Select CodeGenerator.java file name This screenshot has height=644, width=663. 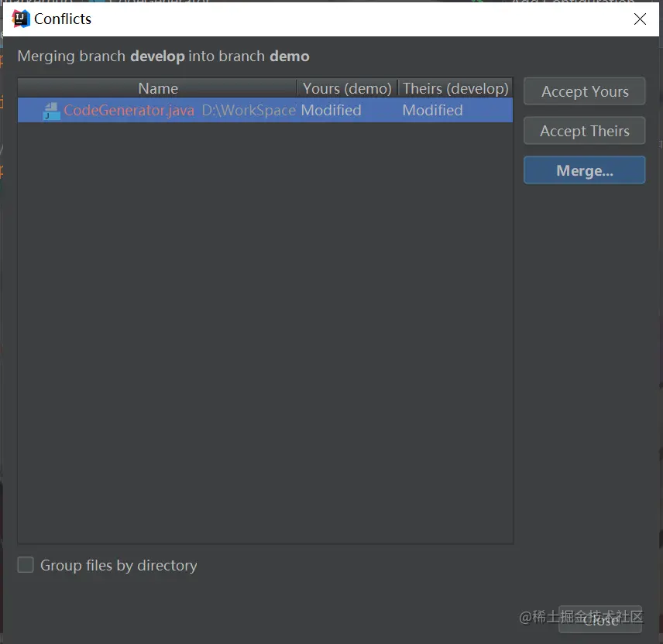129,110
